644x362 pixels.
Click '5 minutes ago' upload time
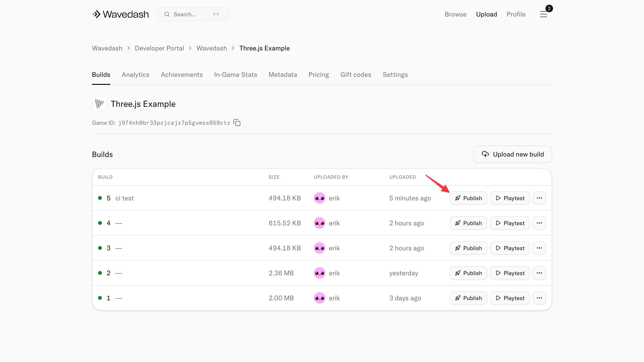410,198
